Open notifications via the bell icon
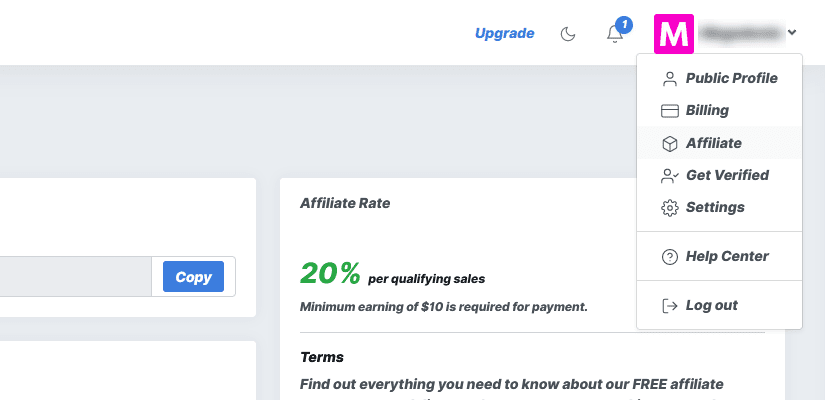The height and width of the screenshot is (400, 825). point(615,34)
